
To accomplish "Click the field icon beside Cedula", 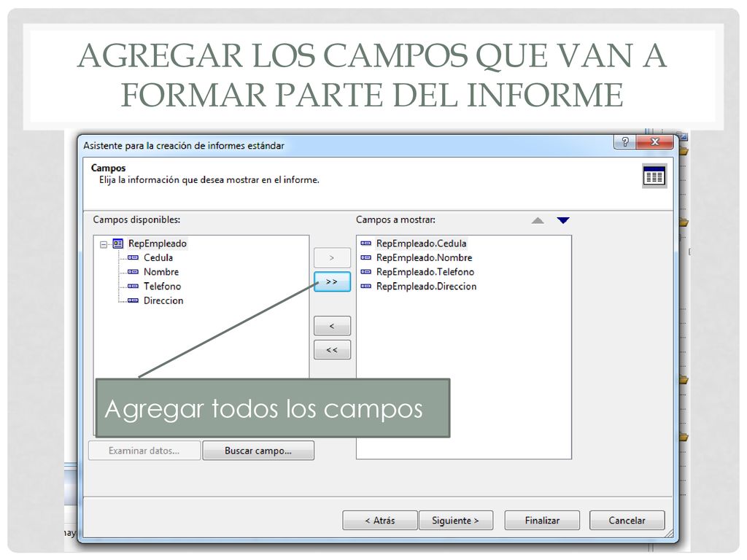I will coord(133,257).
